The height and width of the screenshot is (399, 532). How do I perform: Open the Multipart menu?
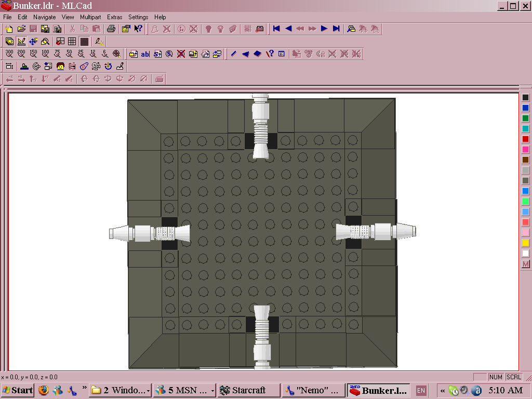90,17
